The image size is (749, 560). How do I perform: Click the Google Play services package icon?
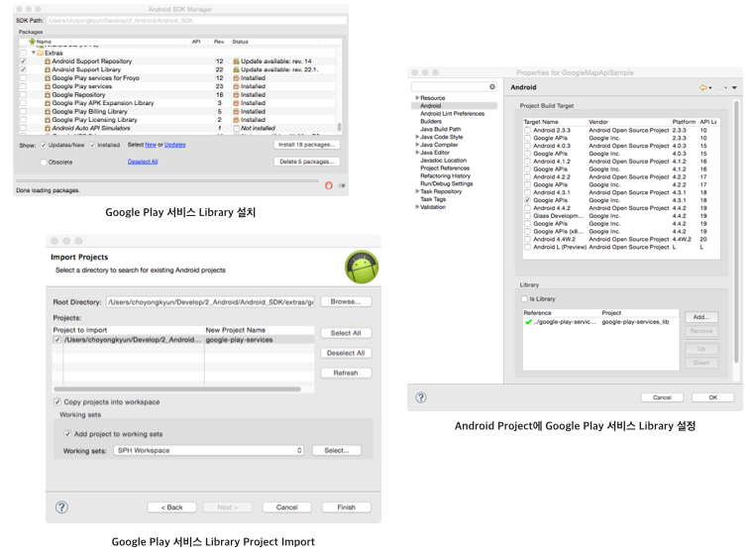[x=48, y=86]
